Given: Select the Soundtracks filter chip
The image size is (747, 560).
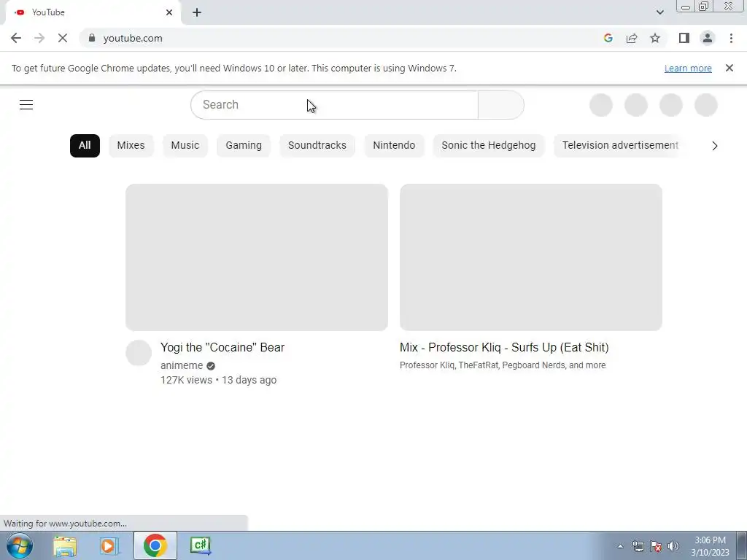Looking at the screenshot, I should point(317,145).
